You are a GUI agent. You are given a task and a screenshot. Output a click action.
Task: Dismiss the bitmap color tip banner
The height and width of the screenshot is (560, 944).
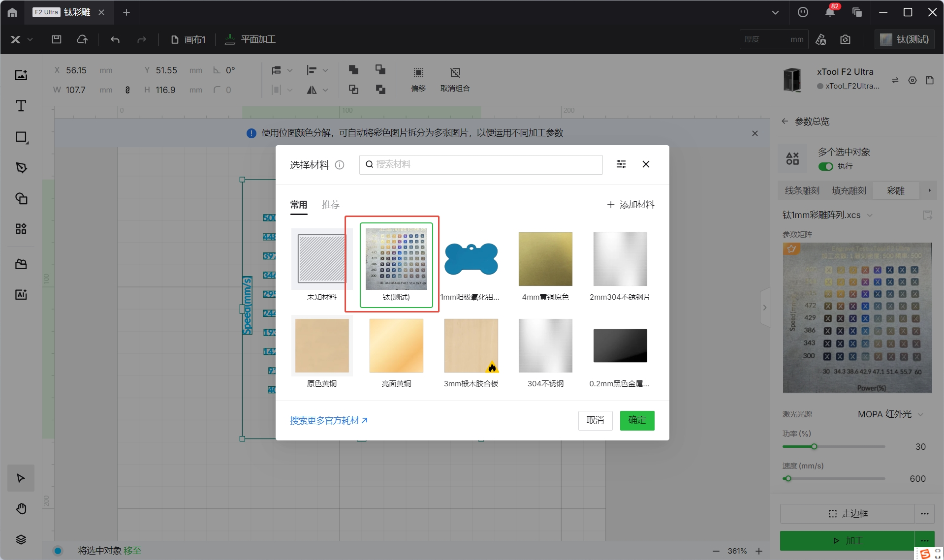tap(755, 133)
